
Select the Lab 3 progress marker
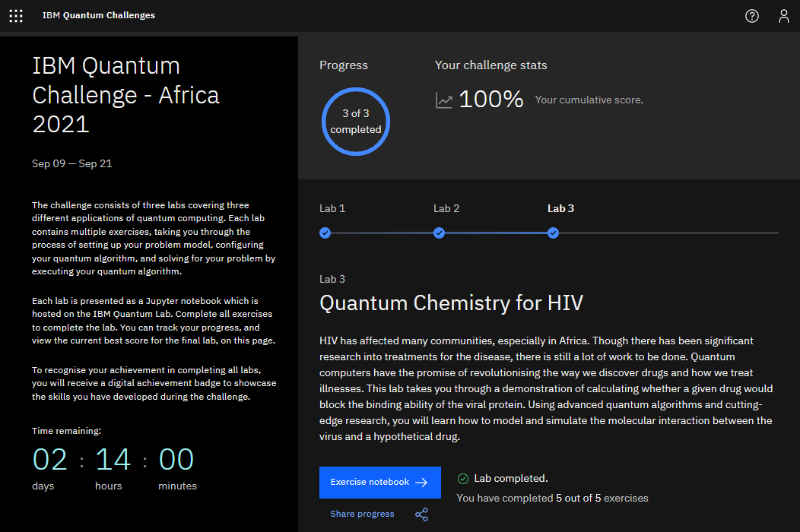point(553,233)
